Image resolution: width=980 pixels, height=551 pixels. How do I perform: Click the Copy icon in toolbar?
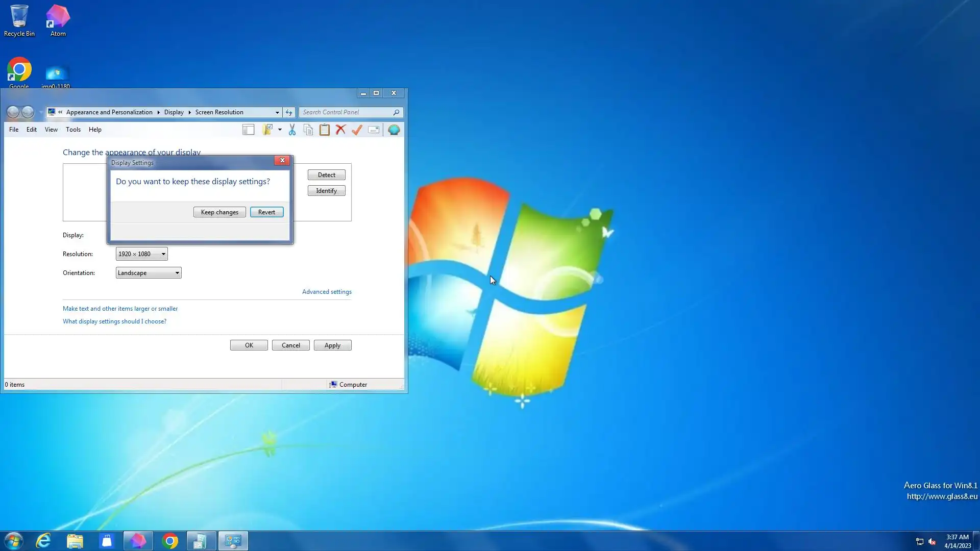point(308,130)
